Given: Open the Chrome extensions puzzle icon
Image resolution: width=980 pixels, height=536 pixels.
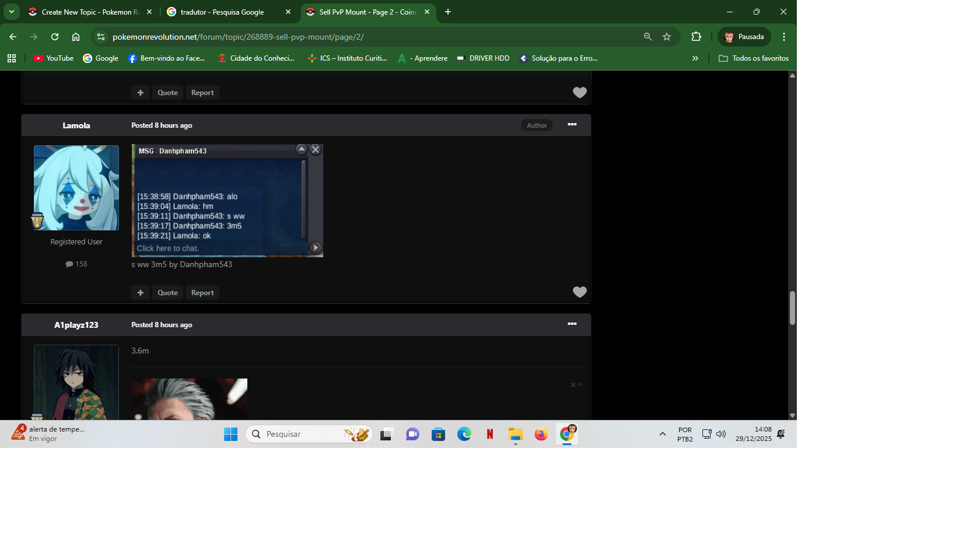Looking at the screenshot, I should pos(696,37).
